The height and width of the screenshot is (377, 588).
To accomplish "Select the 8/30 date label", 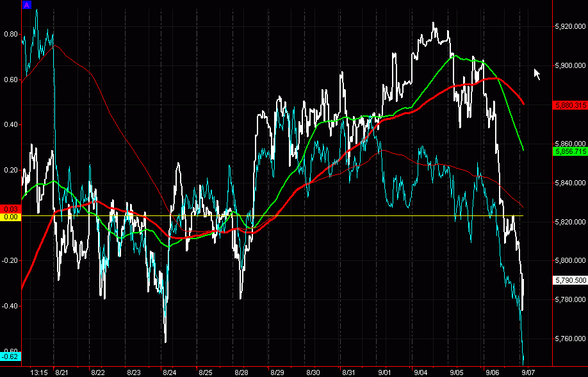I will 313,373.
